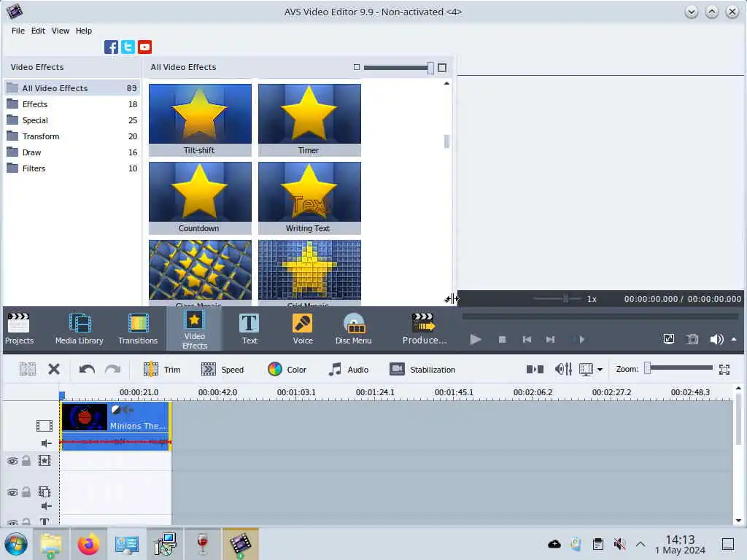This screenshot has height=560, width=747.
Task: Toggle lock on the video effects track
Action: point(26,461)
